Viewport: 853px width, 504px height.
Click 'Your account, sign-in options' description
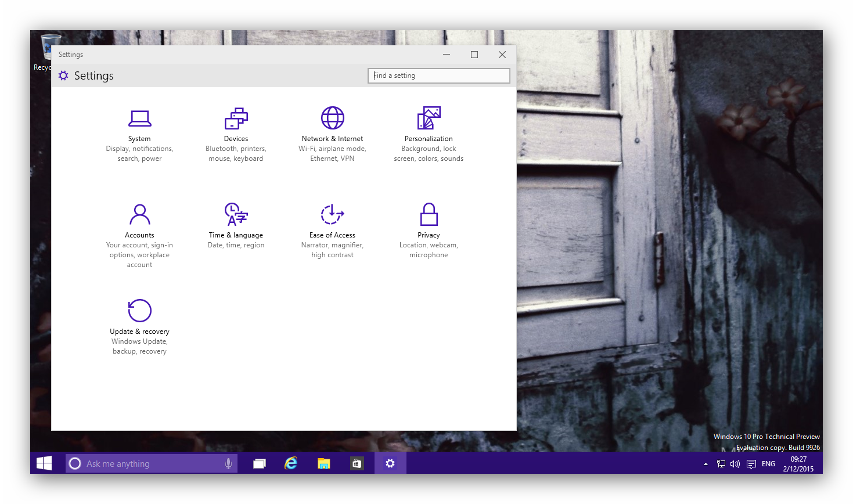tap(139, 255)
